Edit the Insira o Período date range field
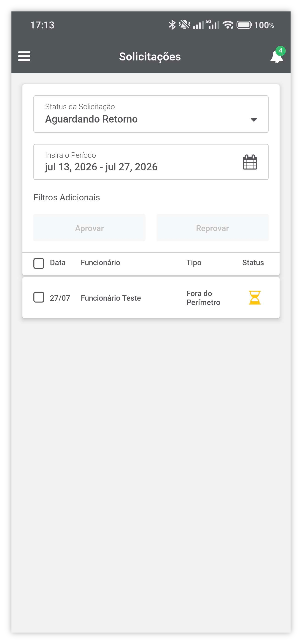This screenshot has height=644, width=302. pyautogui.click(x=151, y=162)
